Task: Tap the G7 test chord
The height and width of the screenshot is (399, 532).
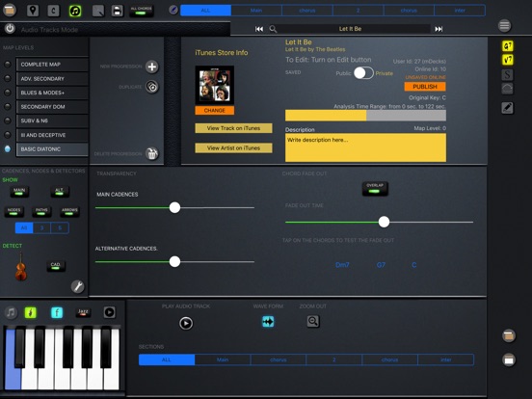Action: point(381,265)
